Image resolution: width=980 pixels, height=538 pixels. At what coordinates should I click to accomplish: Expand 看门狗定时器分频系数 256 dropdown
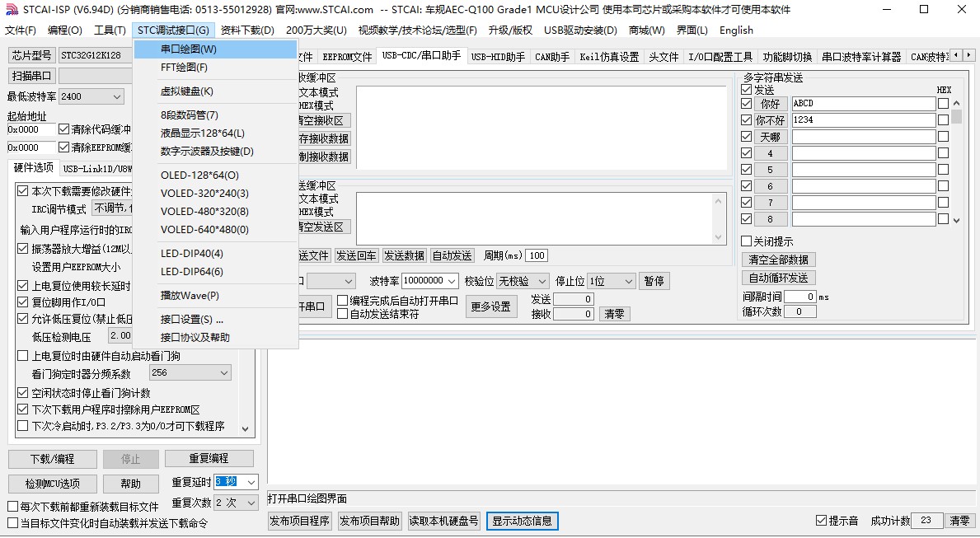pos(223,373)
